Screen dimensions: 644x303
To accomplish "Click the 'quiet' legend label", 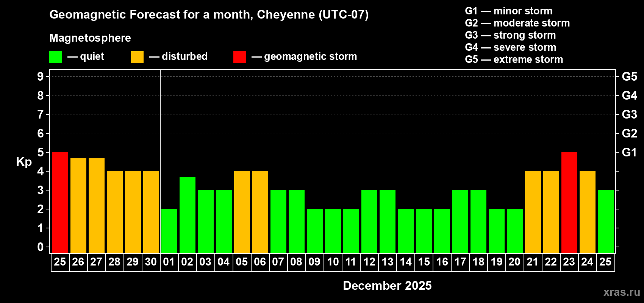I will pyautogui.click(x=92, y=56).
